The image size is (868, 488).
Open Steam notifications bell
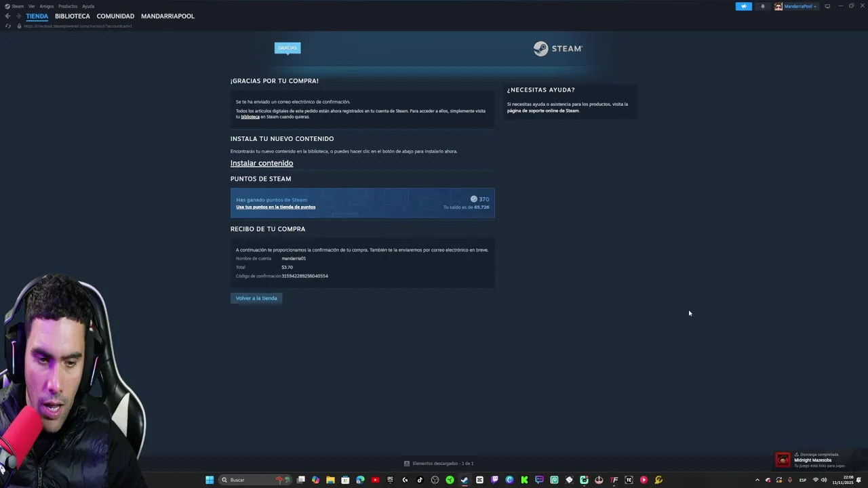pos(762,6)
